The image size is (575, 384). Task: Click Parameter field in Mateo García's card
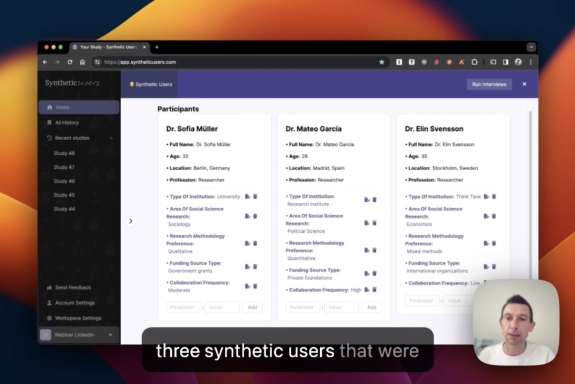(x=303, y=307)
